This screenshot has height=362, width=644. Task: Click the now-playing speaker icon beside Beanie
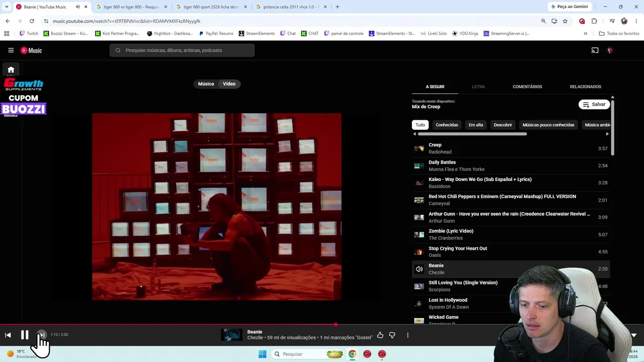coord(419,269)
